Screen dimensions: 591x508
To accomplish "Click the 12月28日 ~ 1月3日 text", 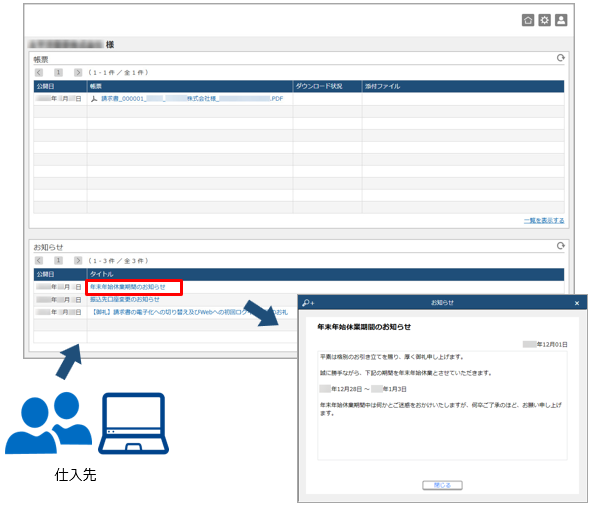I will click(x=363, y=389).
